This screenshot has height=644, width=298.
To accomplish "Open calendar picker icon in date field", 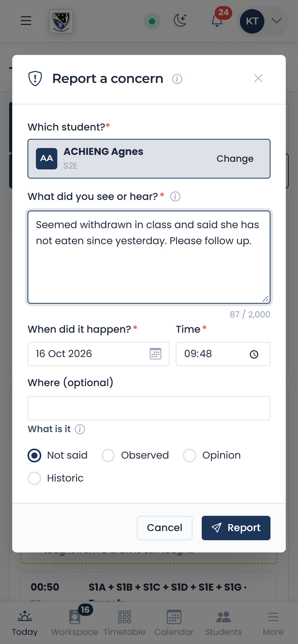I will [x=155, y=354].
